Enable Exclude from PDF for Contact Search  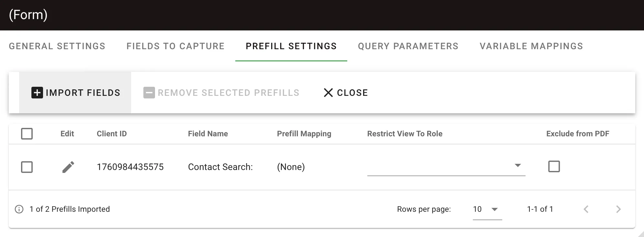tap(554, 167)
